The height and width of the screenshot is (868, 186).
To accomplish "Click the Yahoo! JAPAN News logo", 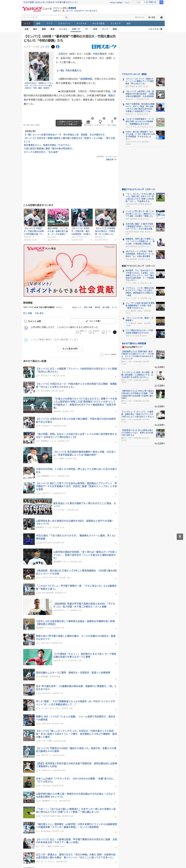I will (x=37, y=9).
